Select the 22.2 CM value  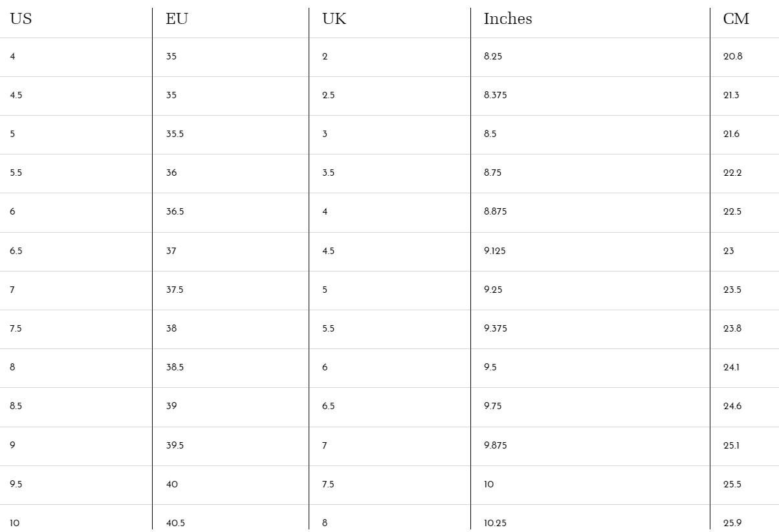732,173
